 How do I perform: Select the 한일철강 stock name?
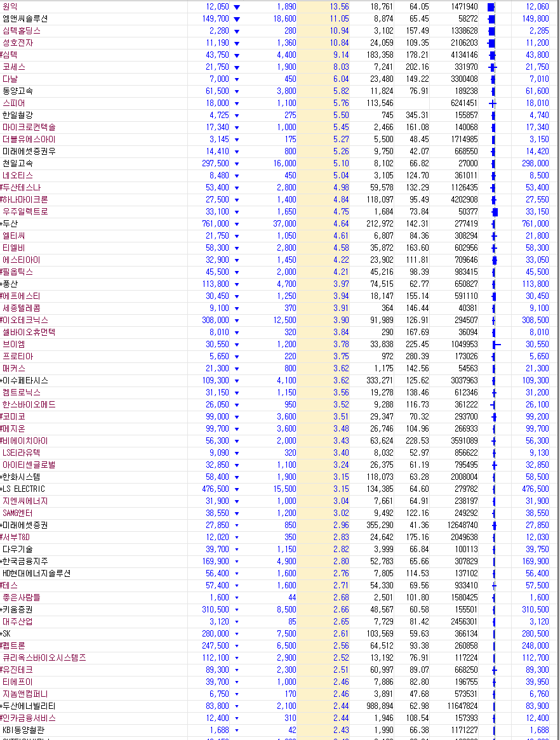20,116
